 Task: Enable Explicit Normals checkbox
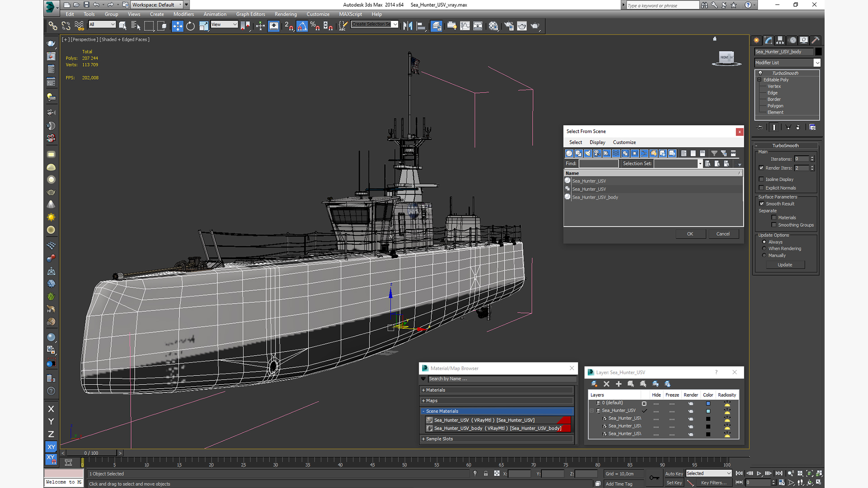pos(761,188)
